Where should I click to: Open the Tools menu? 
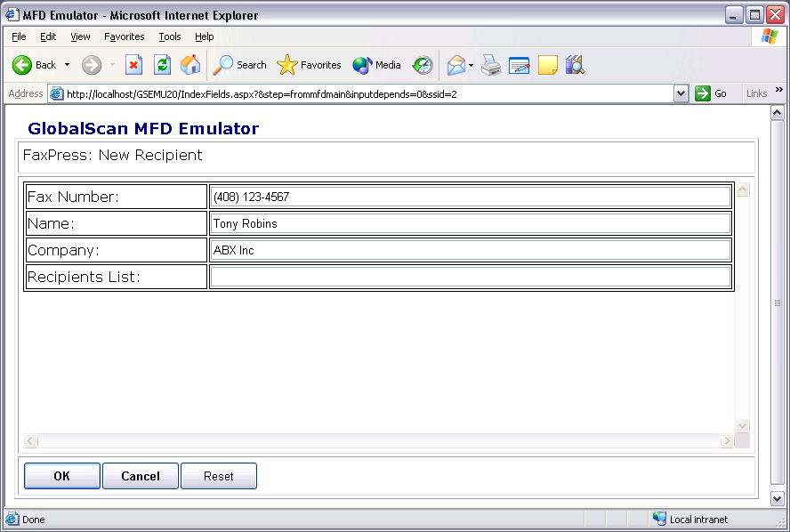click(x=170, y=36)
